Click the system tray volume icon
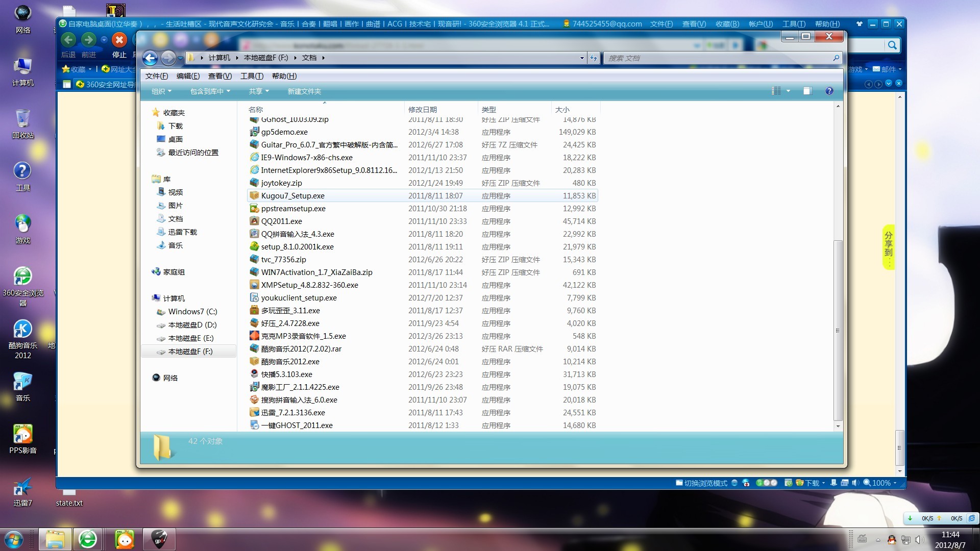The height and width of the screenshot is (551, 980). [919, 540]
